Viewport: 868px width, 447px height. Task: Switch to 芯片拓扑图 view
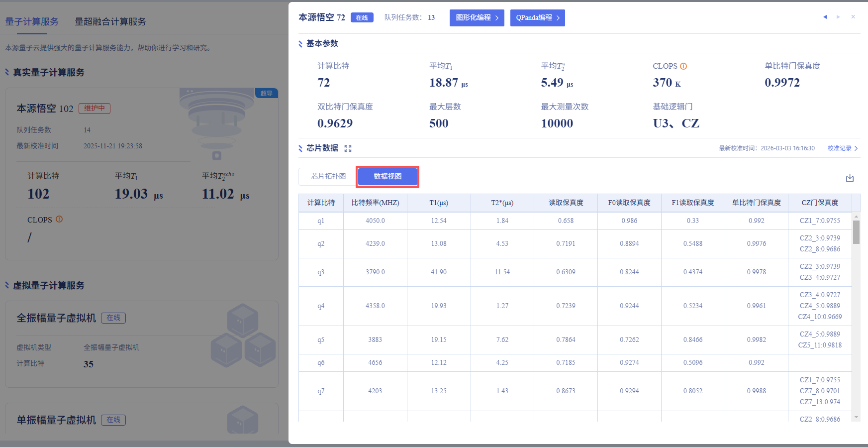pyautogui.click(x=328, y=176)
